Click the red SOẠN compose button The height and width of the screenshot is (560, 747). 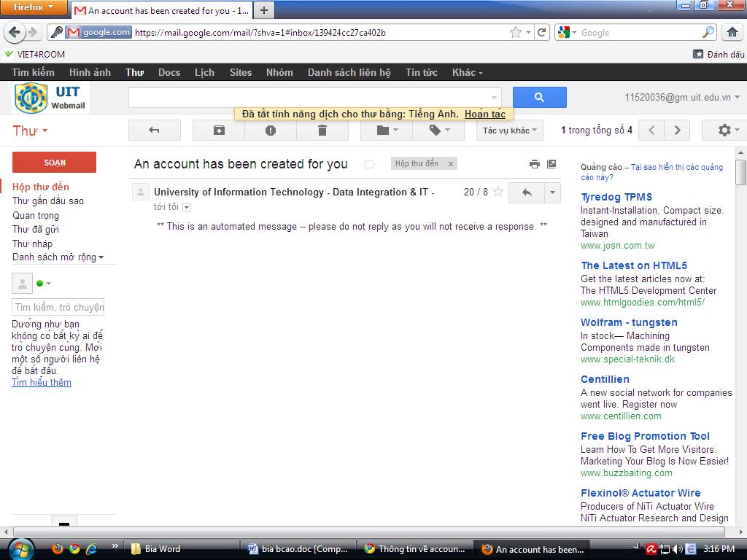[54, 163]
